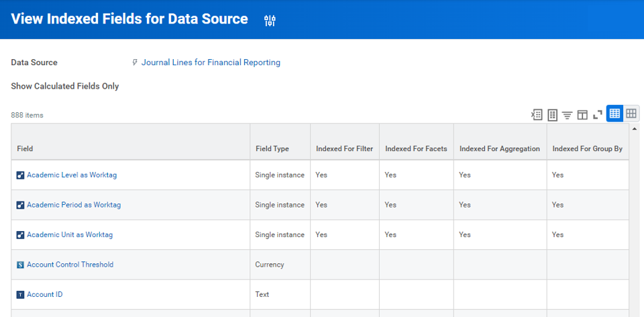Open the table filter icon
644x317 pixels.
tap(568, 115)
